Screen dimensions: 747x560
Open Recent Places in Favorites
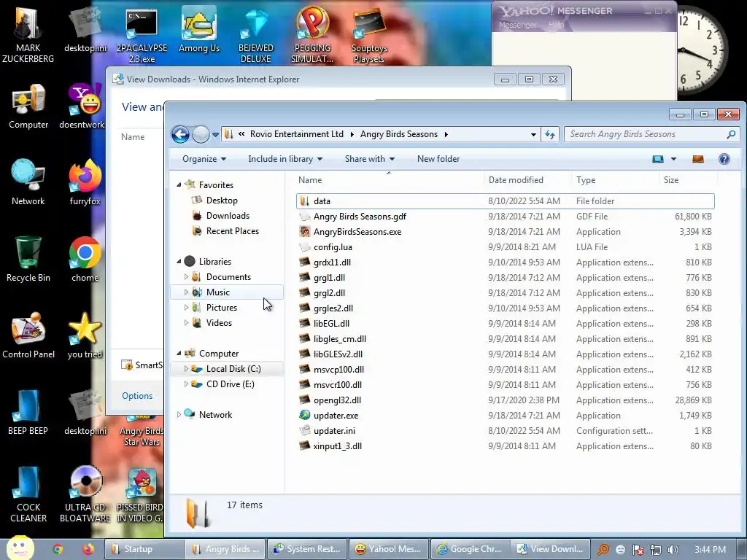point(233,231)
